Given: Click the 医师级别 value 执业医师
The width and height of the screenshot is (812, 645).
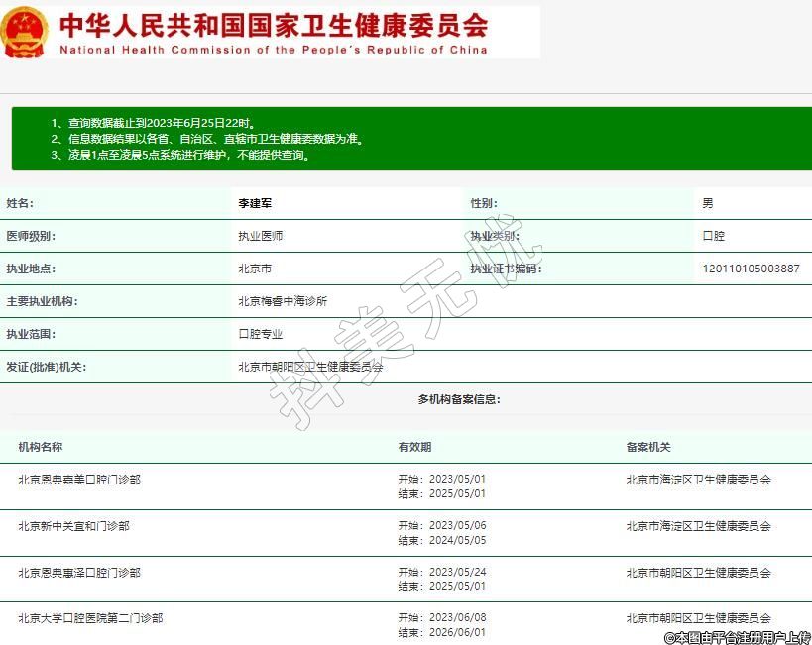Looking at the screenshot, I should [x=260, y=236].
